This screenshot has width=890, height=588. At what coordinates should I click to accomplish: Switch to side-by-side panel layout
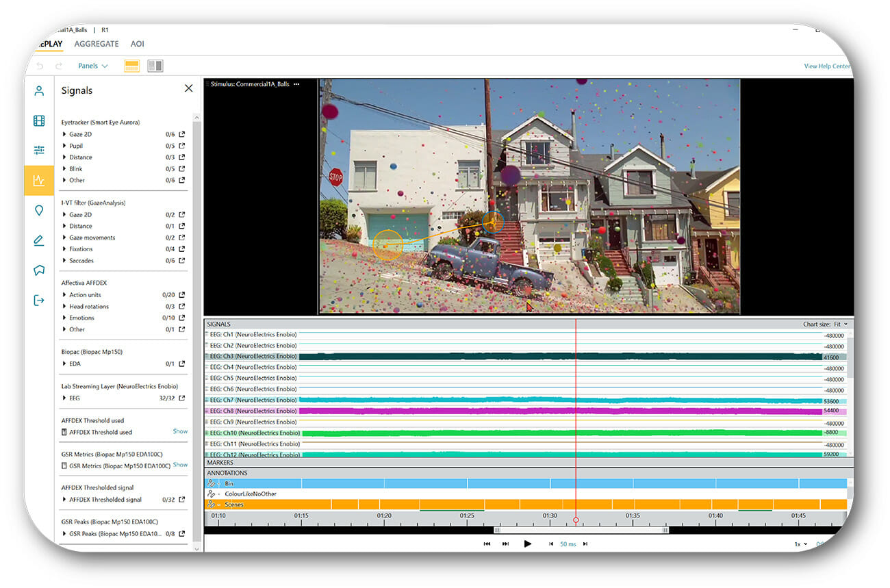tap(155, 66)
